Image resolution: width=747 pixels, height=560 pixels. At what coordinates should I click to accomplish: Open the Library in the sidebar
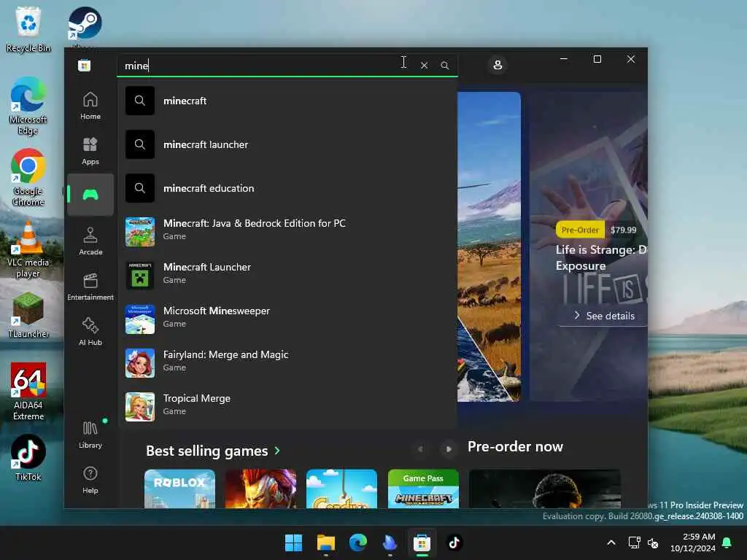90,435
